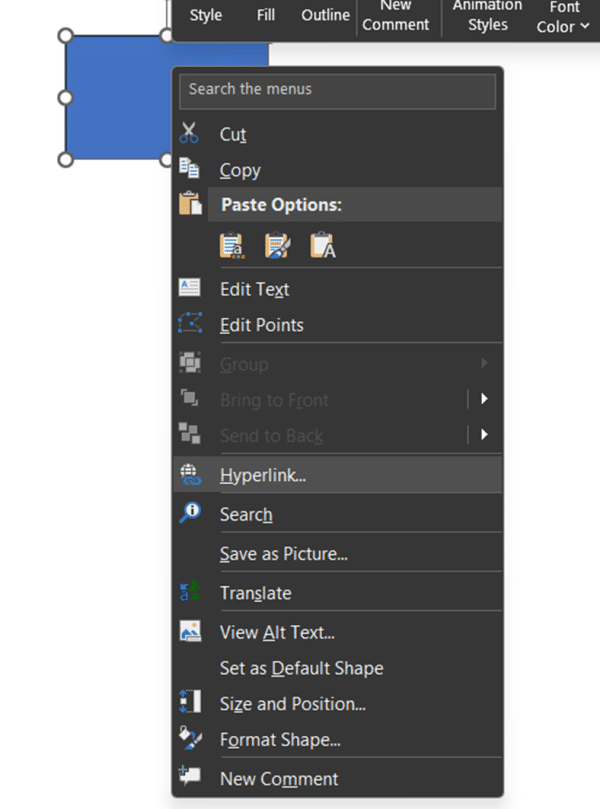Click the Hyperlink chain icon
The width and height of the screenshot is (600, 809).
190,474
